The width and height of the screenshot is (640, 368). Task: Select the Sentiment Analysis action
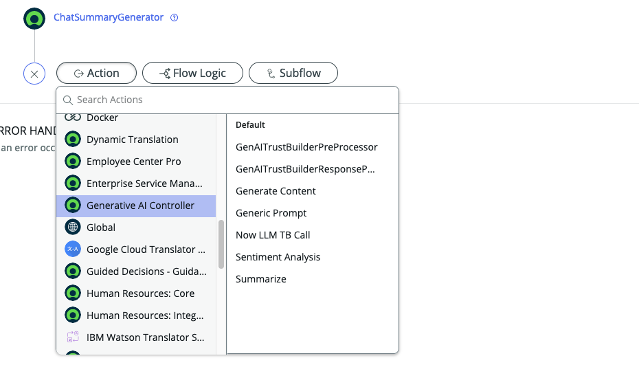click(x=278, y=257)
